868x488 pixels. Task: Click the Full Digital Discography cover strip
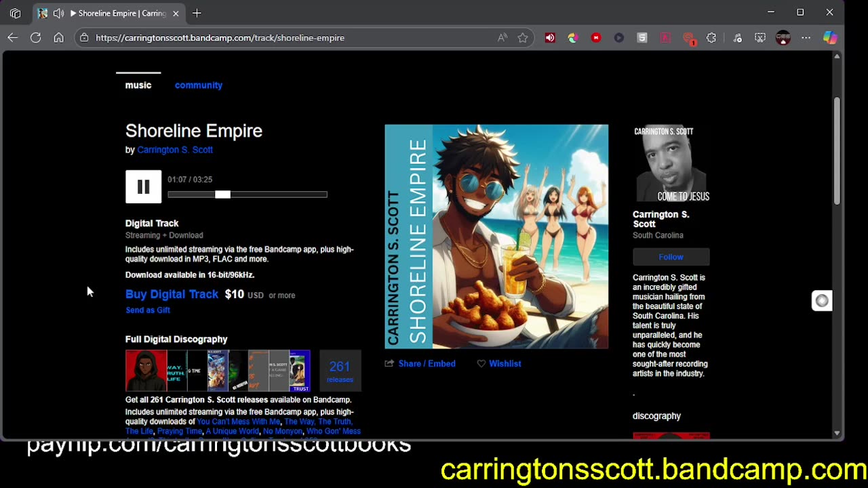[218, 371]
